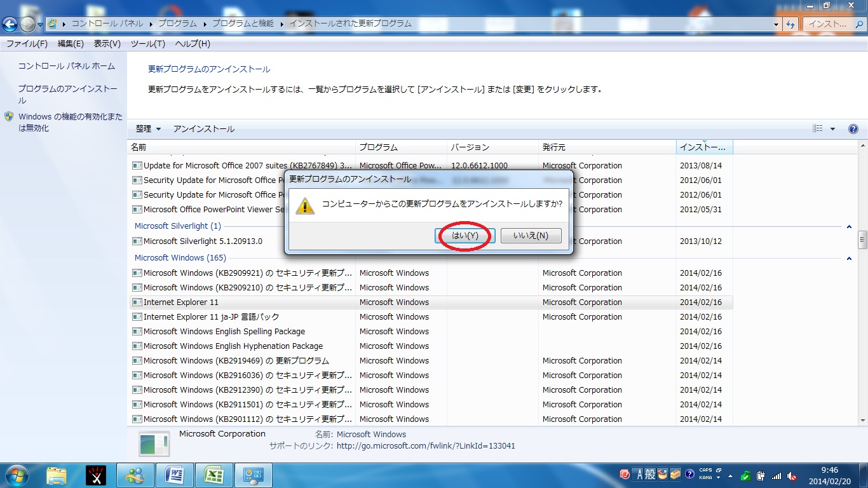The height and width of the screenshot is (488, 868).
Task: Open Windows Explorer from the taskbar
Action: click(57, 475)
